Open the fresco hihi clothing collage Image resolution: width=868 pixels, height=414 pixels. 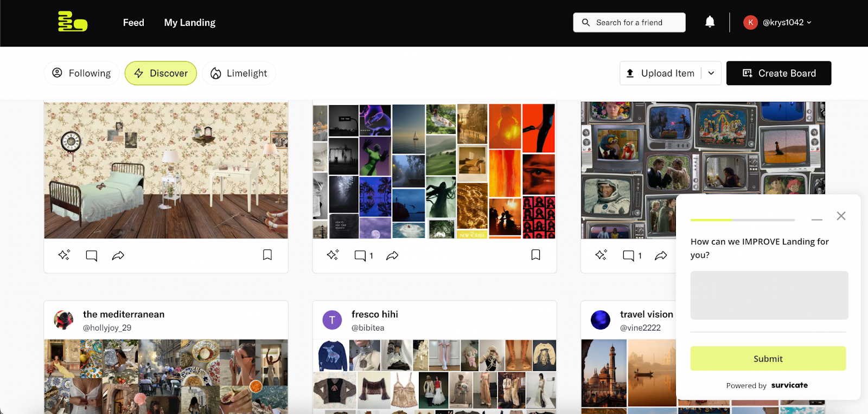click(435, 377)
